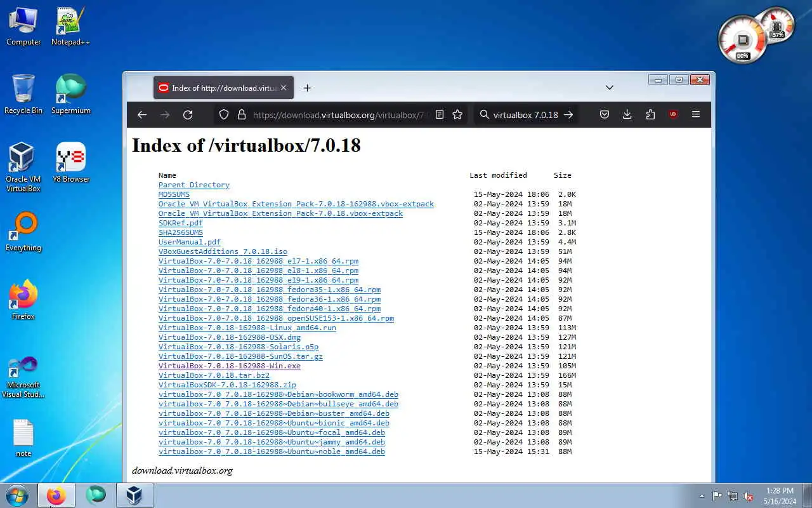
Task: Close the Index of download.virtualbox tab
Action: [284, 88]
